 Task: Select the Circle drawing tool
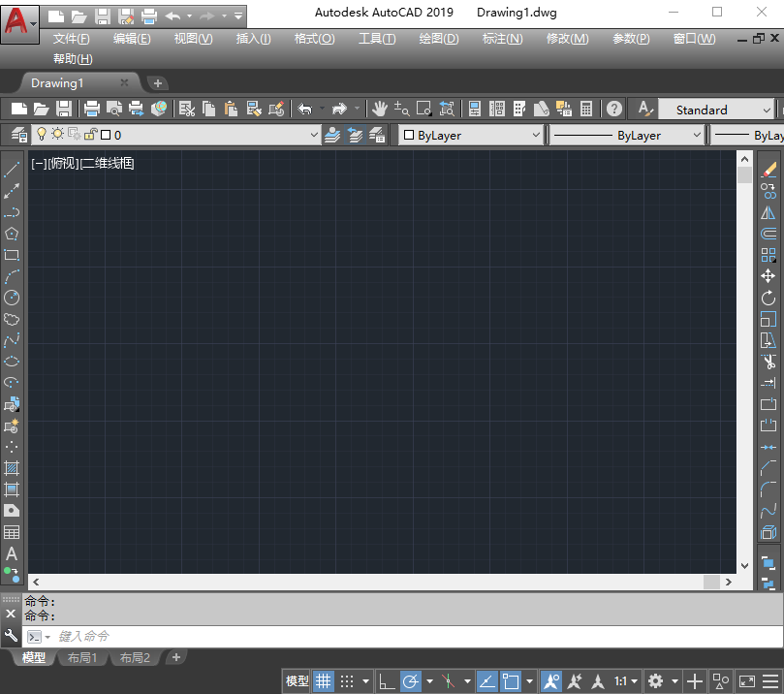tap(12, 298)
